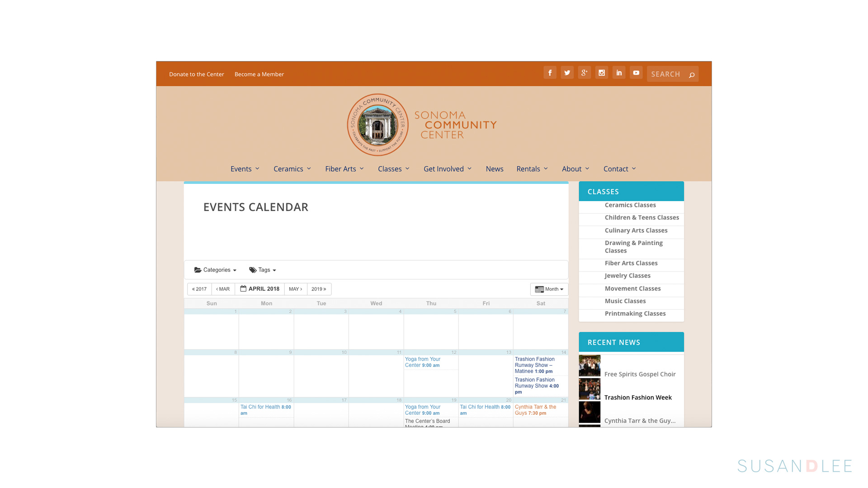Viewport: 868px width, 488px height.
Task: Open the Month view dropdown
Action: tap(549, 289)
